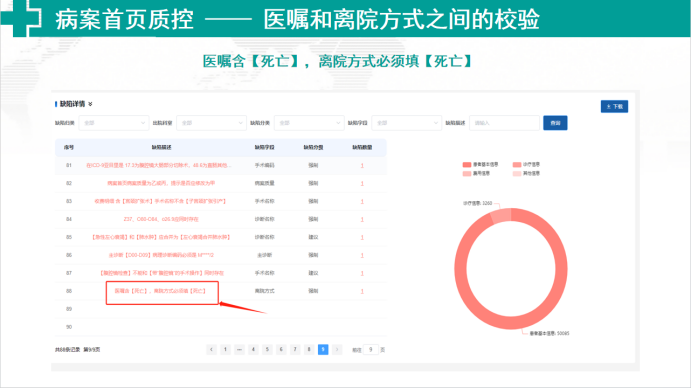
Task: Open defect count link in row 82
Action: click(362, 183)
